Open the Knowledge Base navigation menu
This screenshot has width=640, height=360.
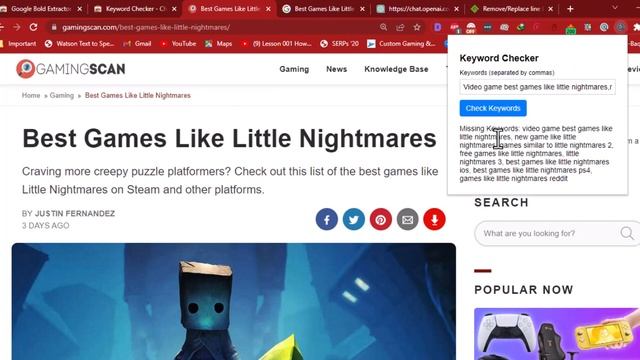[x=396, y=69]
